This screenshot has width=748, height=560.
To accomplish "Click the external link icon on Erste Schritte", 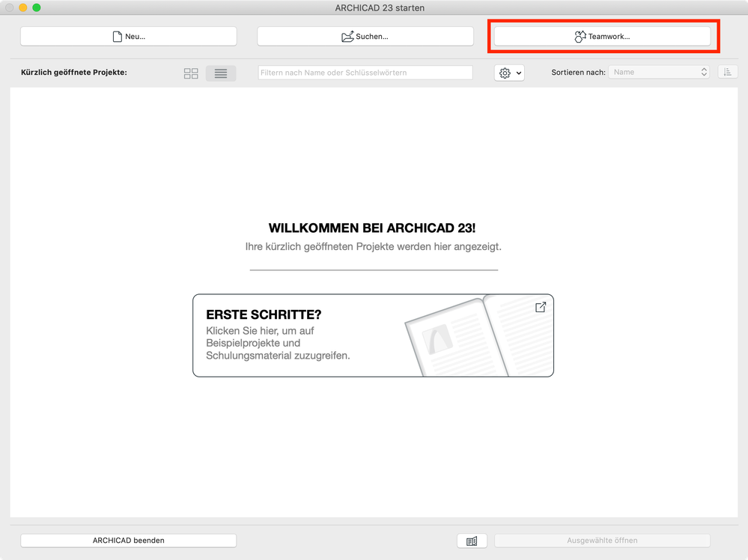I will tap(541, 307).
